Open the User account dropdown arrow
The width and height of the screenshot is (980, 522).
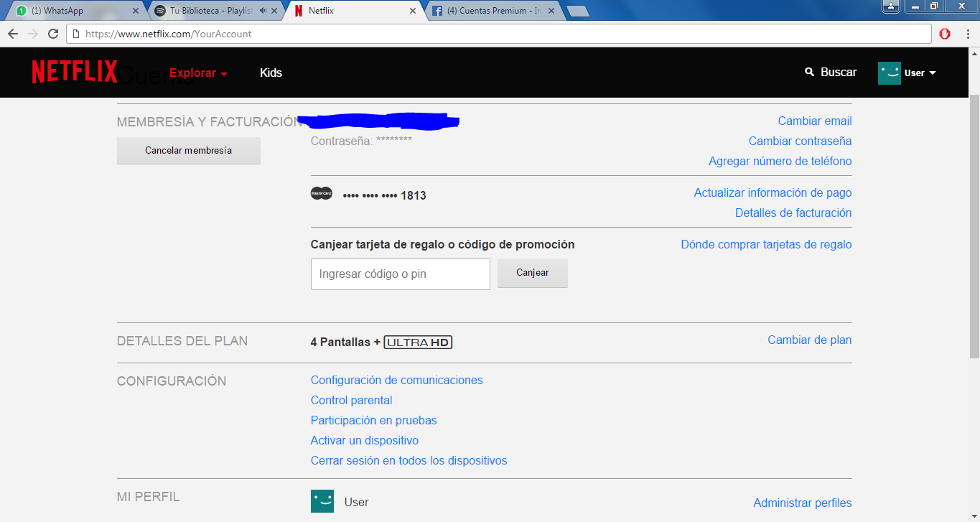point(933,73)
